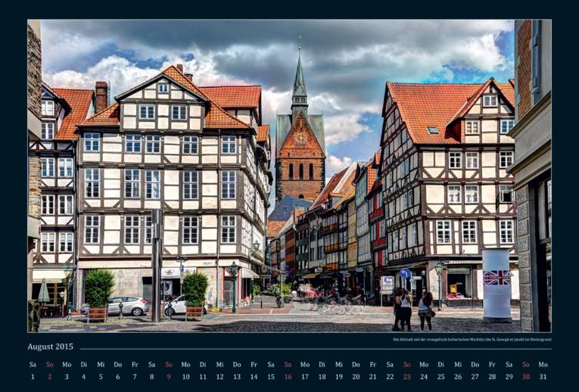Image resolution: width=579 pixels, height=392 pixels.
Task: Select day 28 in the date row
Action: point(492,376)
